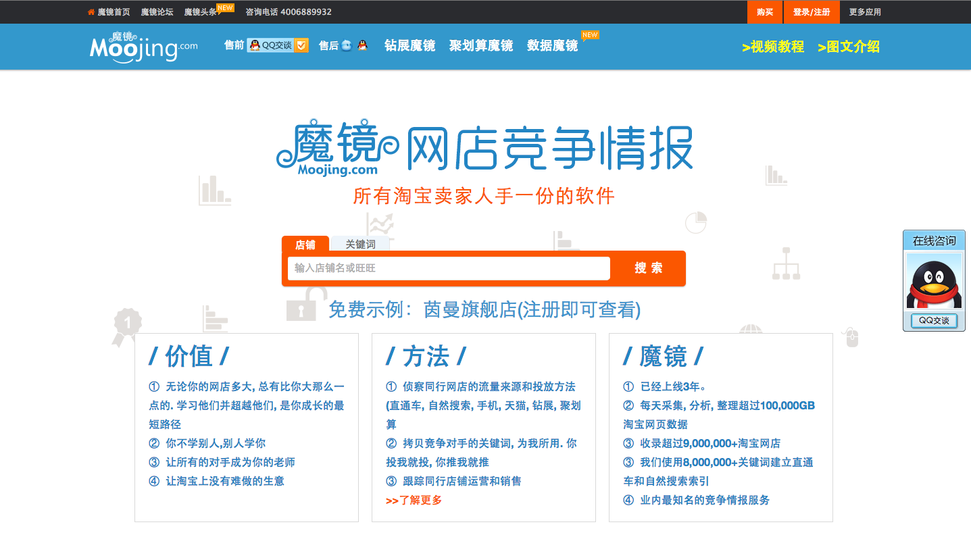Open the 聚划算魔镜 menu item

tap(481, 46)
